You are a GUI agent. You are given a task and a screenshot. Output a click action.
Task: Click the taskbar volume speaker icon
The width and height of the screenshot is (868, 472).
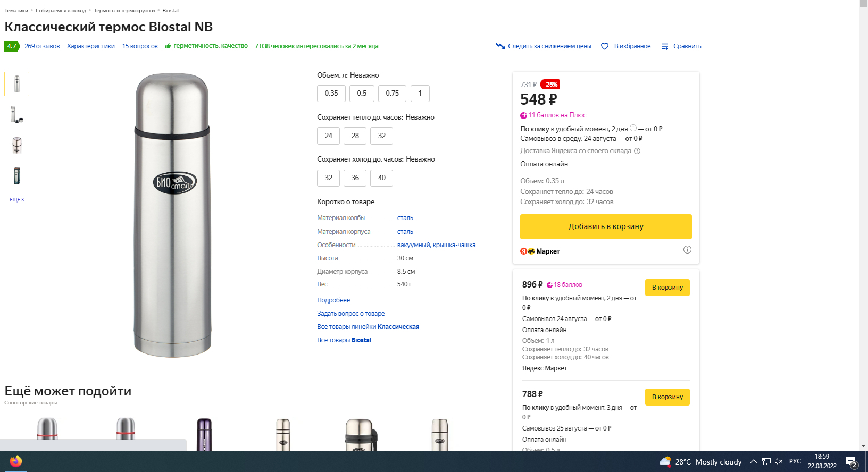779,461
